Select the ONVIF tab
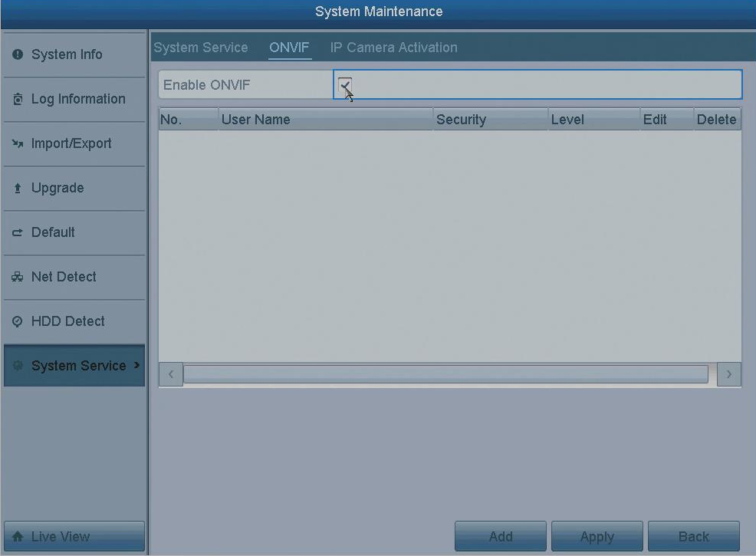 click(289, 48)
